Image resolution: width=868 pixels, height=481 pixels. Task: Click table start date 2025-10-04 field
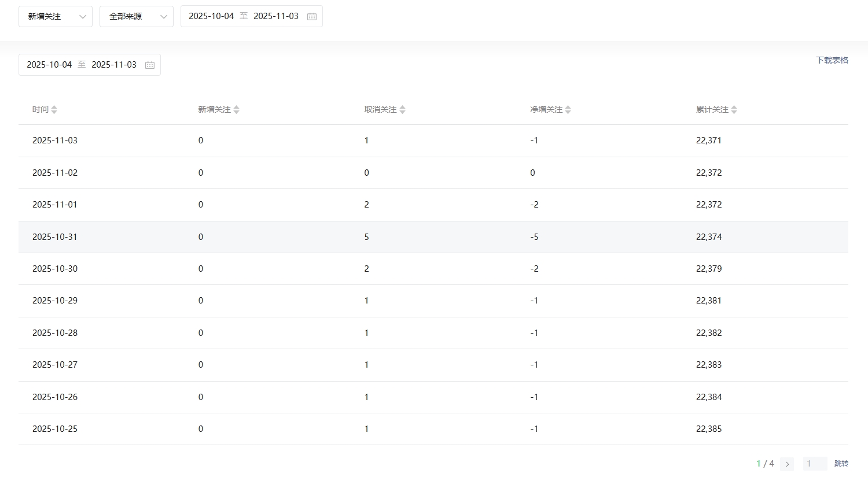[49, 65]
